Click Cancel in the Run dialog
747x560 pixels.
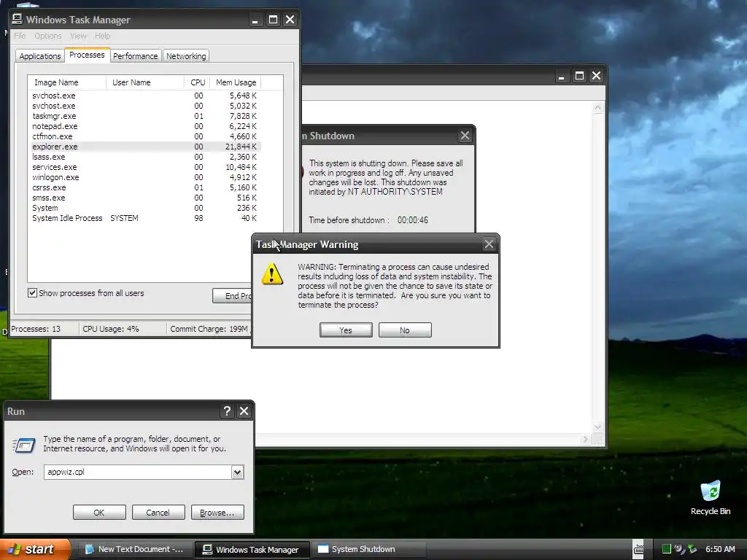click(x=158, y=513)
